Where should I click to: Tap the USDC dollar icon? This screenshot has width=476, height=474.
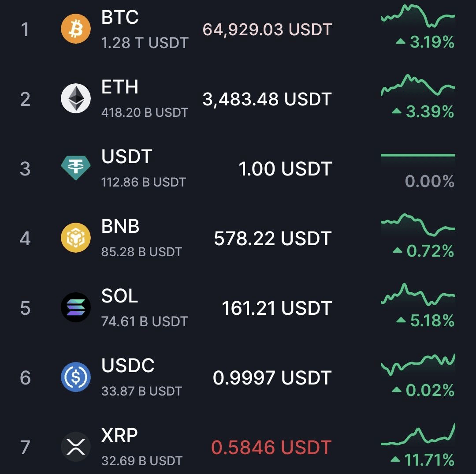[76, 377]
